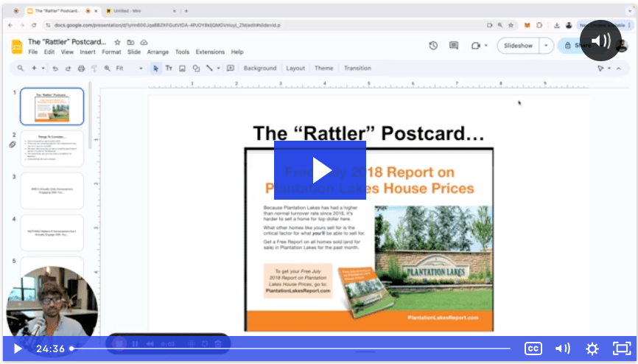Image resolution: width=638 pixels, height=364 pixels.
Task: Click the Slideshow button
Action: pos(518,46)
